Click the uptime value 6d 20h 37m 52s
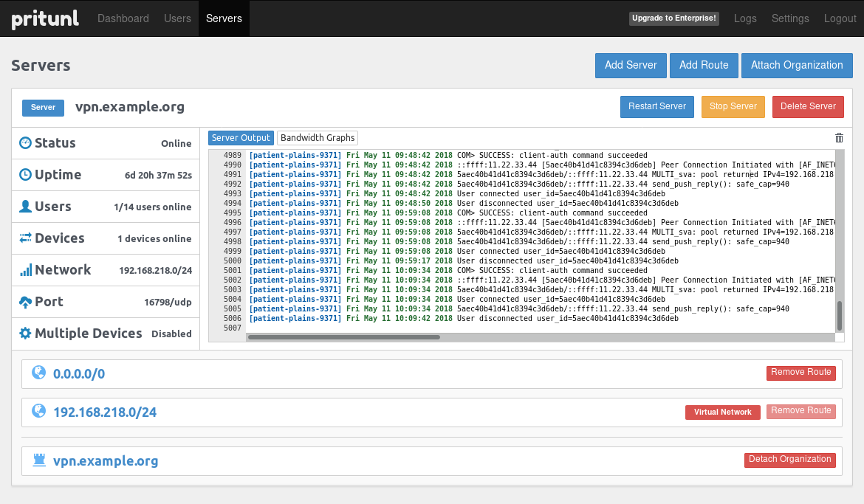The height and width of the screenshot is (504, 864). pyautogui.click(x=158, y=176)
